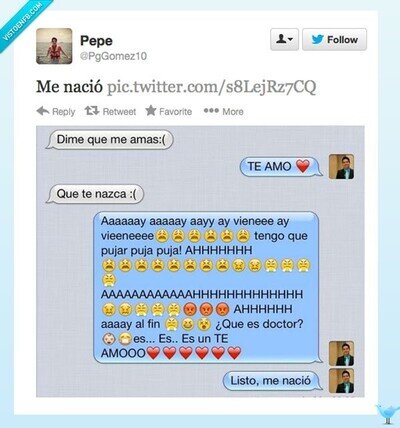Click the blue bird mascot at bottom corner
Image resolution: width=400 pixels, height=428 pixels.
pos(387,415)
